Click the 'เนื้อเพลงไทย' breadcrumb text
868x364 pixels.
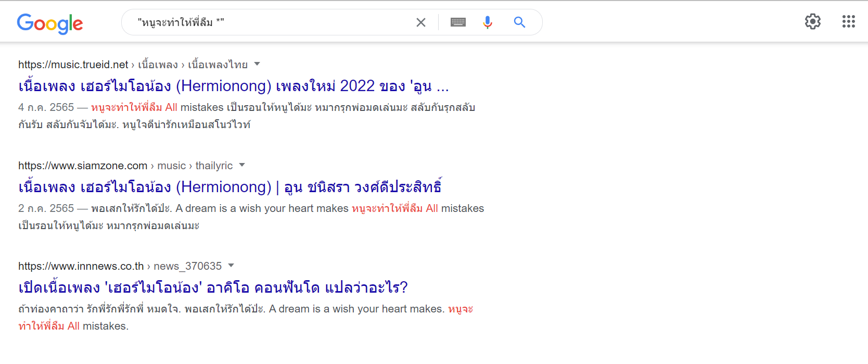pyautogui.click(x=218, y=65)
